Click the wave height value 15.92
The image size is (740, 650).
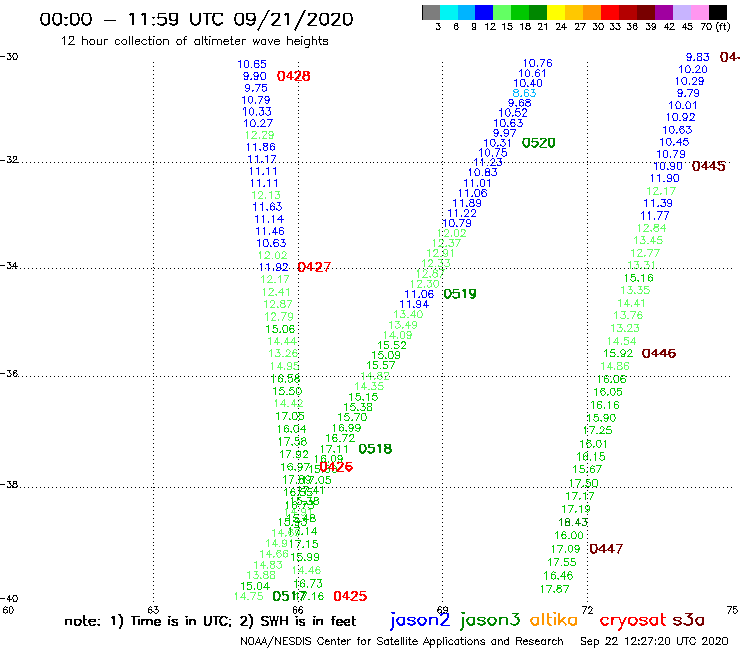pos(618,354)
